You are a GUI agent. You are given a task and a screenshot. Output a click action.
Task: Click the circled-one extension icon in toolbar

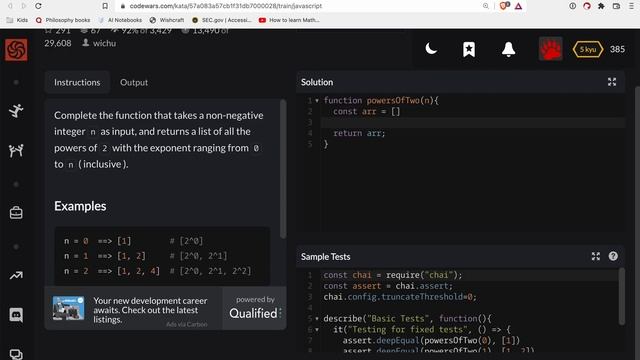572,6
